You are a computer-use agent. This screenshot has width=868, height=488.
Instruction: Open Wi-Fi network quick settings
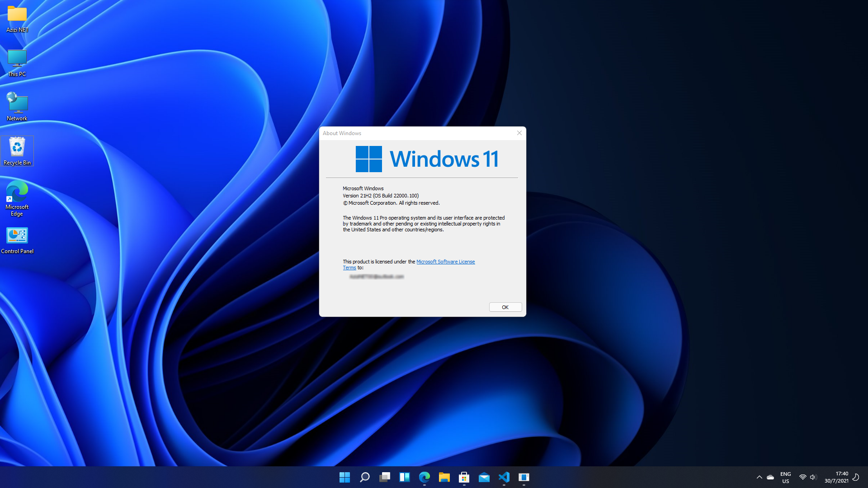[803, 477]
